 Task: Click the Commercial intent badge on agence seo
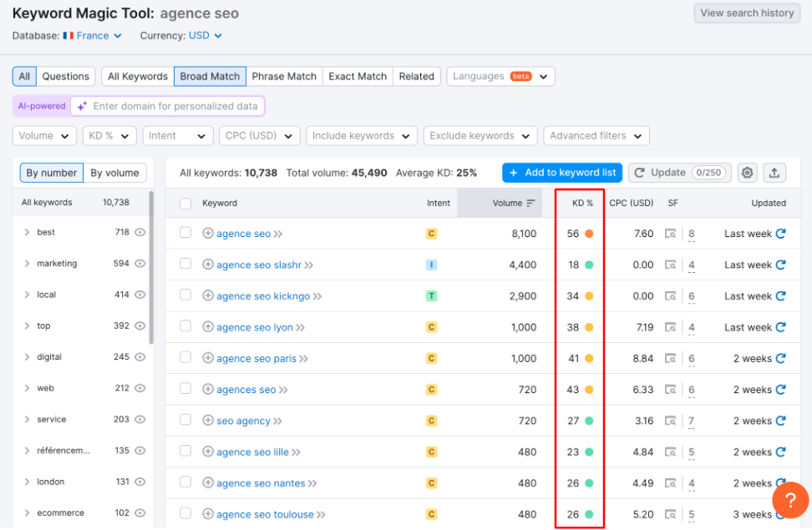click(431, 234)
